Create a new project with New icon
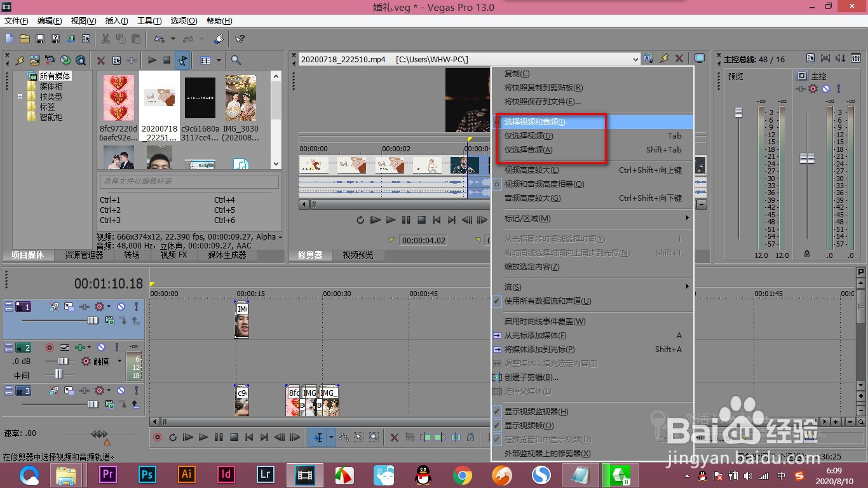 (x=10, y=39)
